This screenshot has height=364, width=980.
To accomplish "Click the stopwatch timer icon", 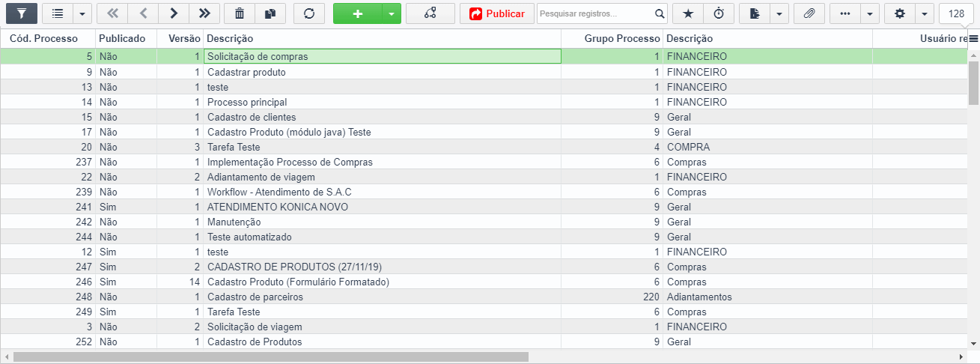I will click(x=719, y=13).
